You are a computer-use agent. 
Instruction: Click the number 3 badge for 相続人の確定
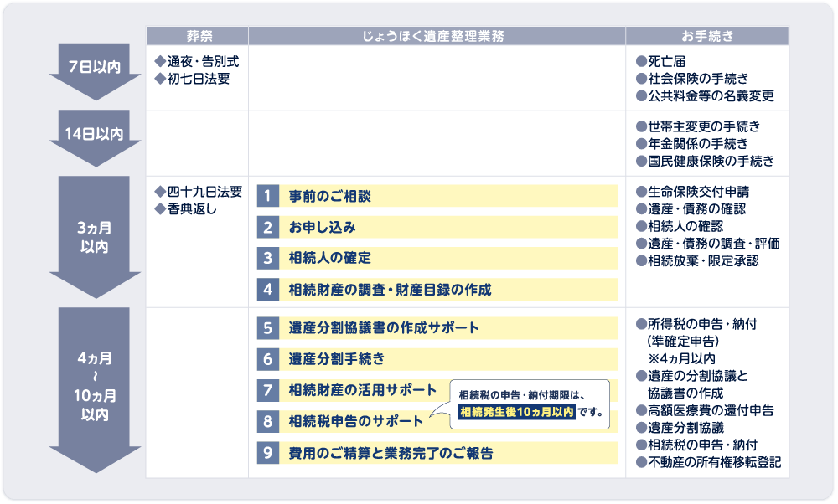coord(266,258)
